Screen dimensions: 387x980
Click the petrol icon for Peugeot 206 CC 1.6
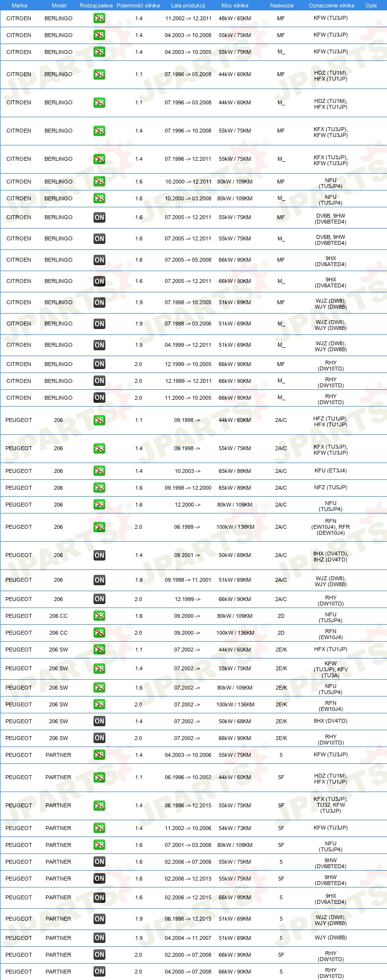coord(99,616)
